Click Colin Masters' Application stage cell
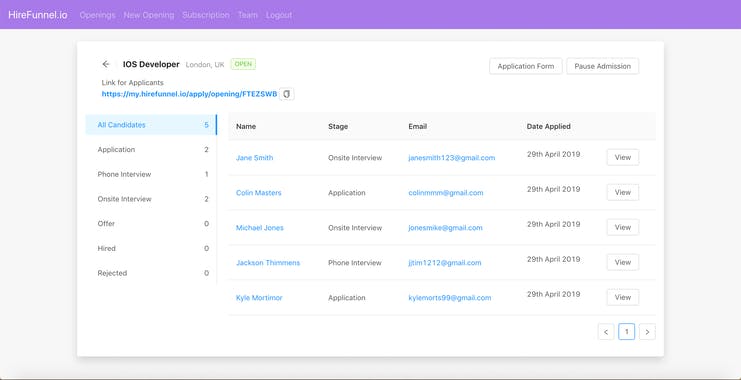 (x=346, y=193)
